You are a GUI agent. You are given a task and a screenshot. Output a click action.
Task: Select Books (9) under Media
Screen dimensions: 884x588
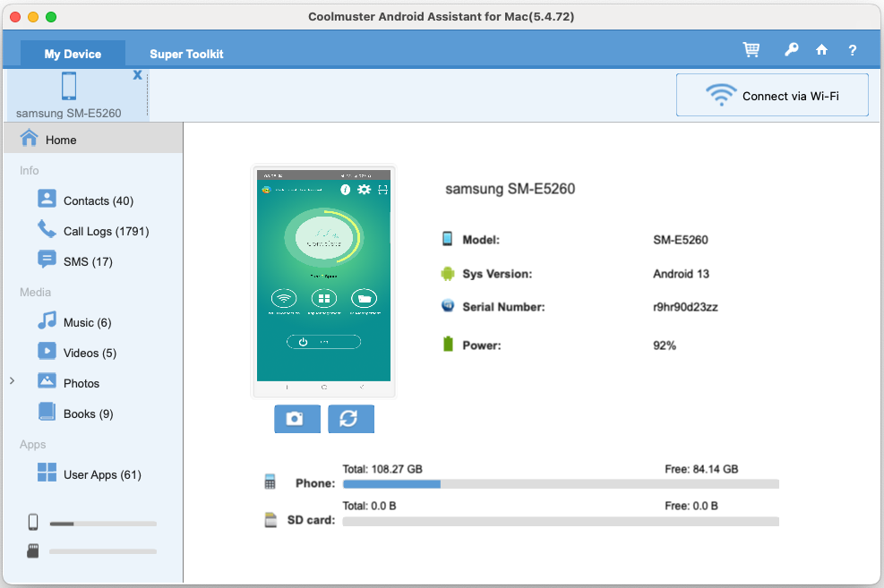[x=86, y=413]
